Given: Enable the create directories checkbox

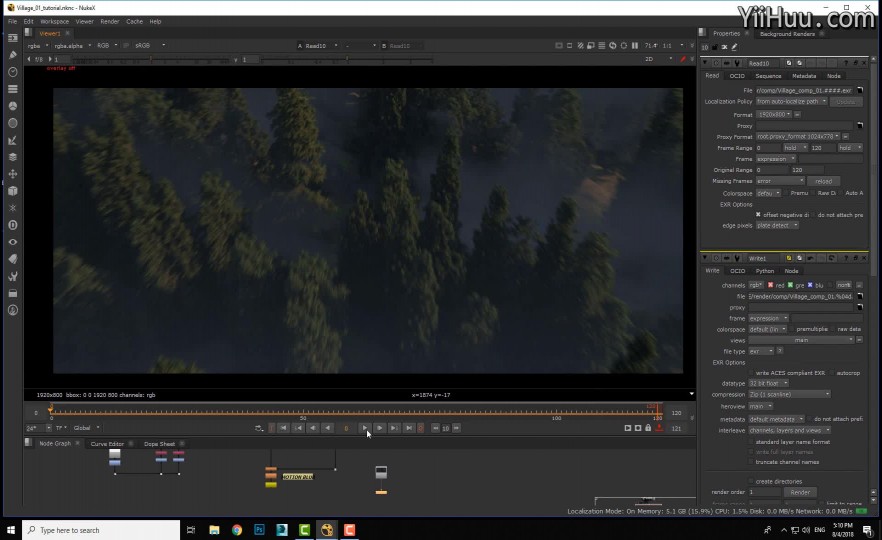Looking at the screenshot, I should [751, 481].
